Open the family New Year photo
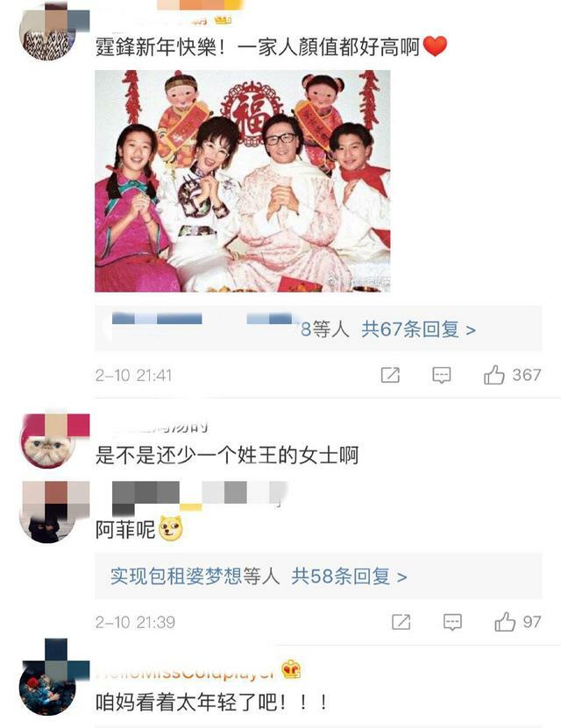Viewport: 561px width, 728px height. [x=243, y=181]
